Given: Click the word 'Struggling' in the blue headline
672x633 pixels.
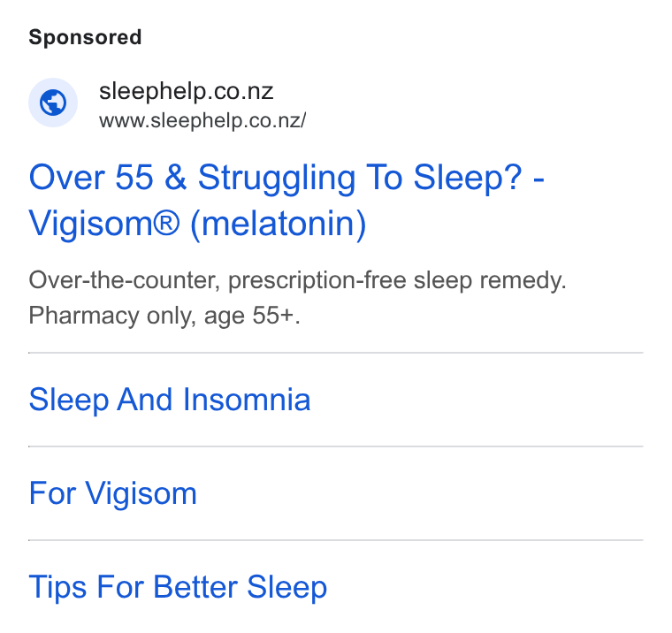Looking at the screenshot, I should pos(277,179).
